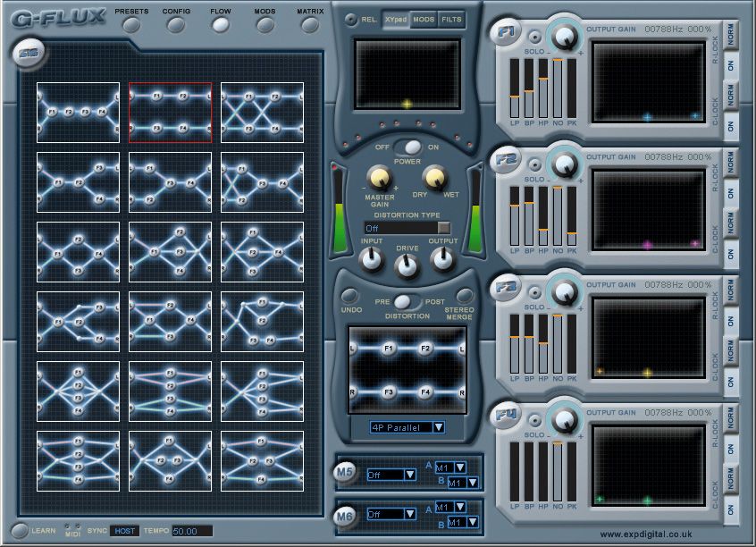Open the Distortion Type dropdown
The width and height of the screenshot is (756, 547).
[407, 228]
